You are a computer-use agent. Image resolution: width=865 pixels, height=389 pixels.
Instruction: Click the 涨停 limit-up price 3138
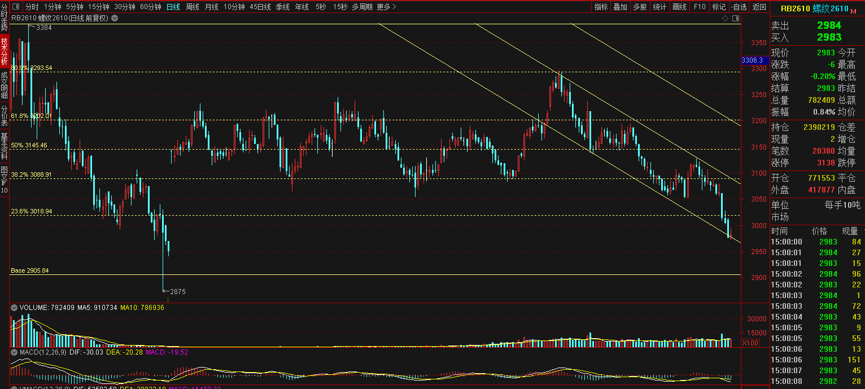coord(826,162)
